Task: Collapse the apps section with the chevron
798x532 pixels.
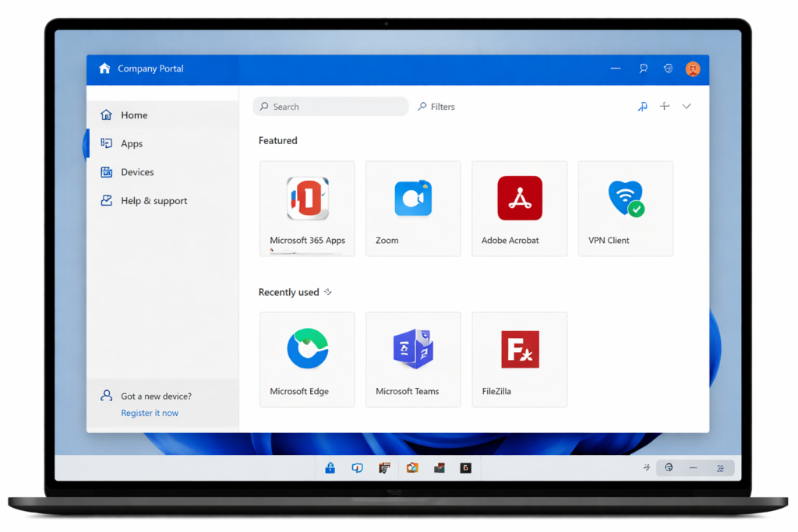Action: pos(687,106)
